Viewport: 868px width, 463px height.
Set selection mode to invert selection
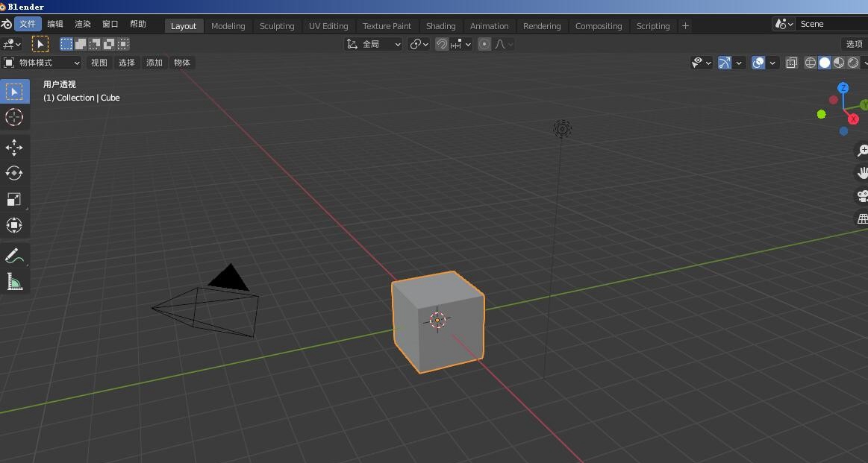[x=109, y=44]
